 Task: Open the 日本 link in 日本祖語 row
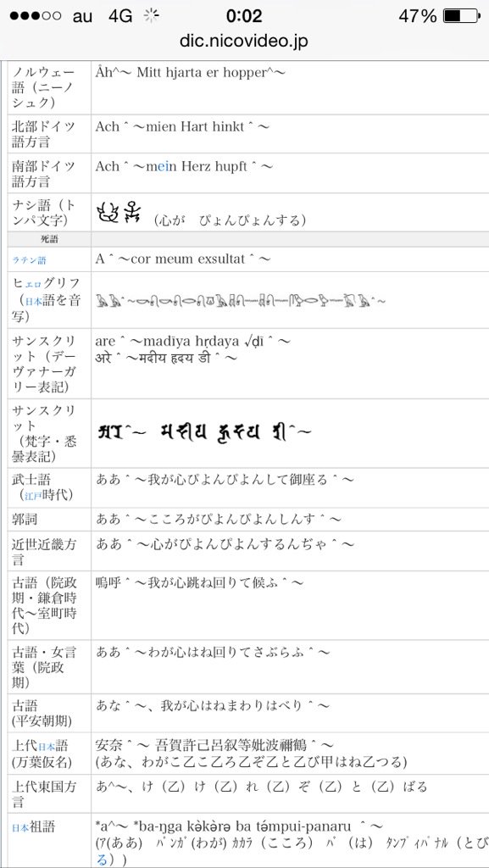tap(20, 829)
